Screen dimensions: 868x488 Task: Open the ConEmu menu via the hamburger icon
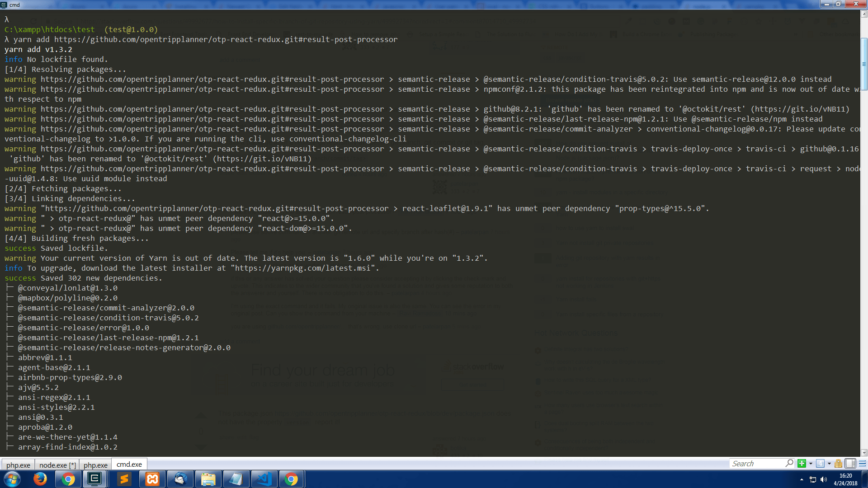point(862,464)
